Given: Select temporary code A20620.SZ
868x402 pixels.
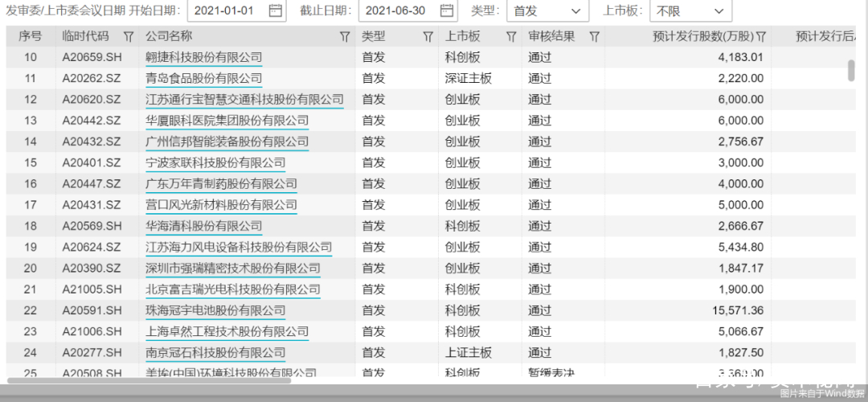Looking at the screenshot, I should click(92, 99).
